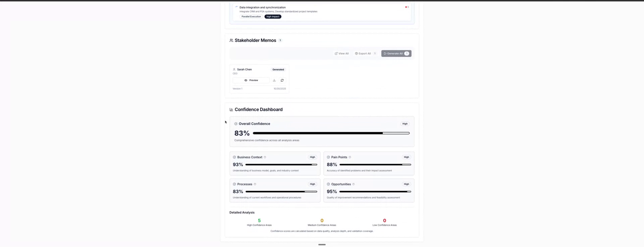The width and height of the screenshot is (644, 247).
Task: Click the Opportunities 95% progress bar
Action: [375, 192]
